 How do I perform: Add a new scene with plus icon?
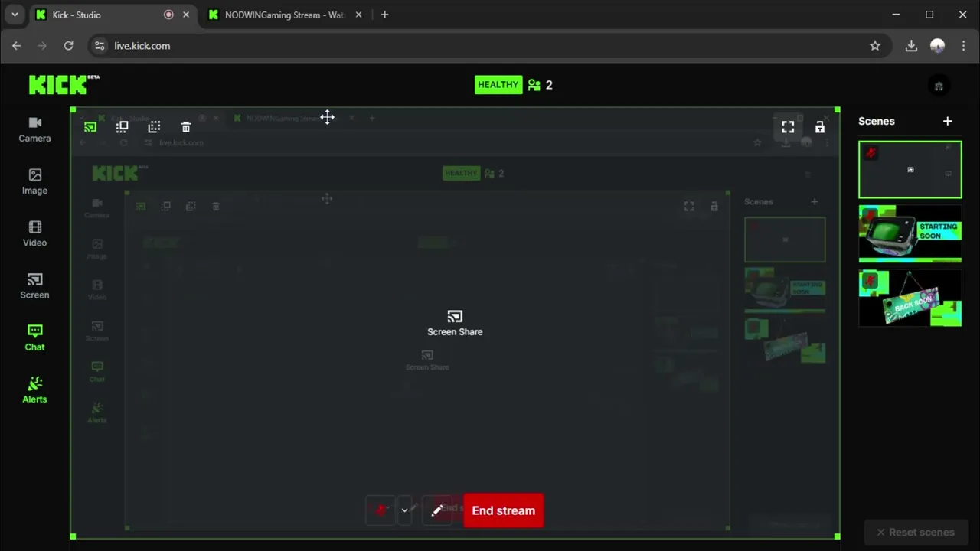coord(948,121)
